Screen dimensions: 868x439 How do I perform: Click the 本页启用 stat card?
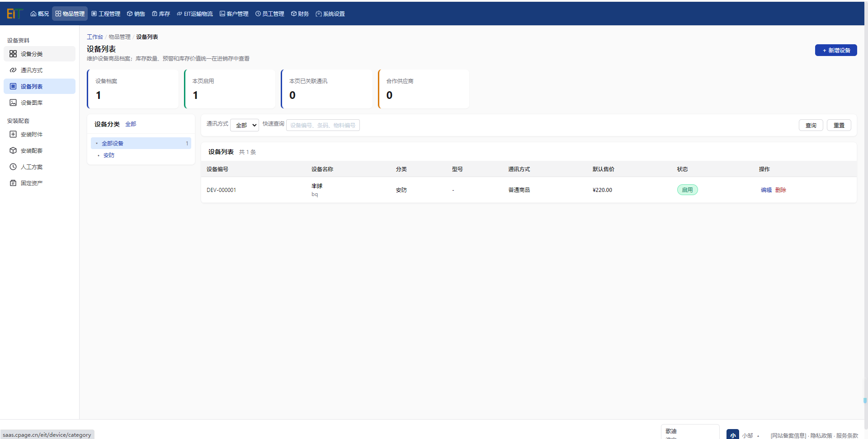point(230,89)
